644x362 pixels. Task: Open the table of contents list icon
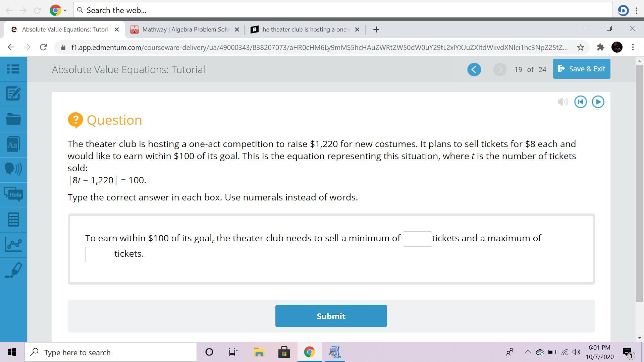13,69
